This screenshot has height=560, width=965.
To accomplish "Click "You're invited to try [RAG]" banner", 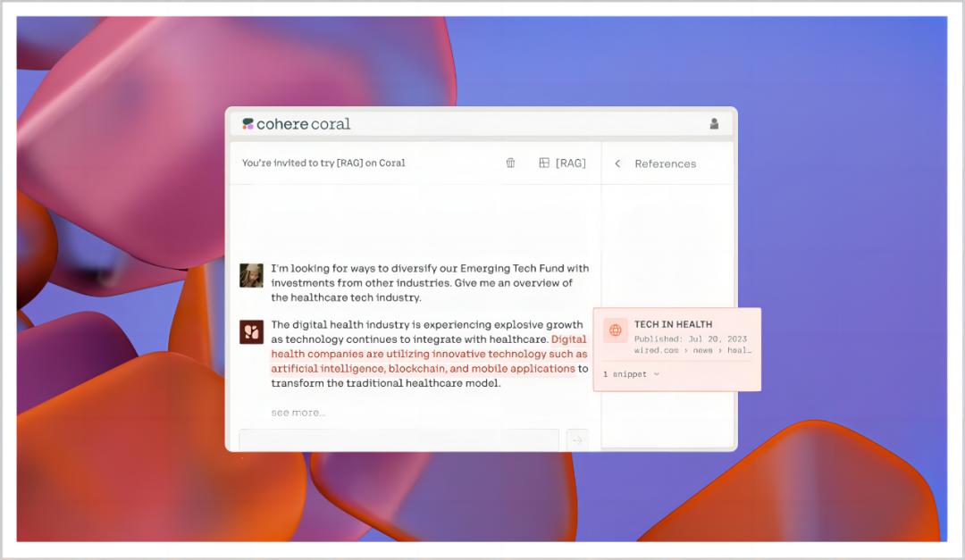I will 323,163.
